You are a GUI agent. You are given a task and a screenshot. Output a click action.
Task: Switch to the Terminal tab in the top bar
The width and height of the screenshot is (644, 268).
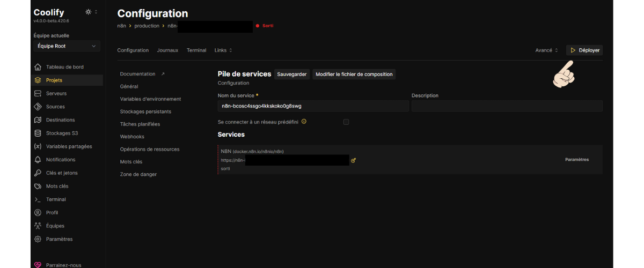click(x=196, y=50)
